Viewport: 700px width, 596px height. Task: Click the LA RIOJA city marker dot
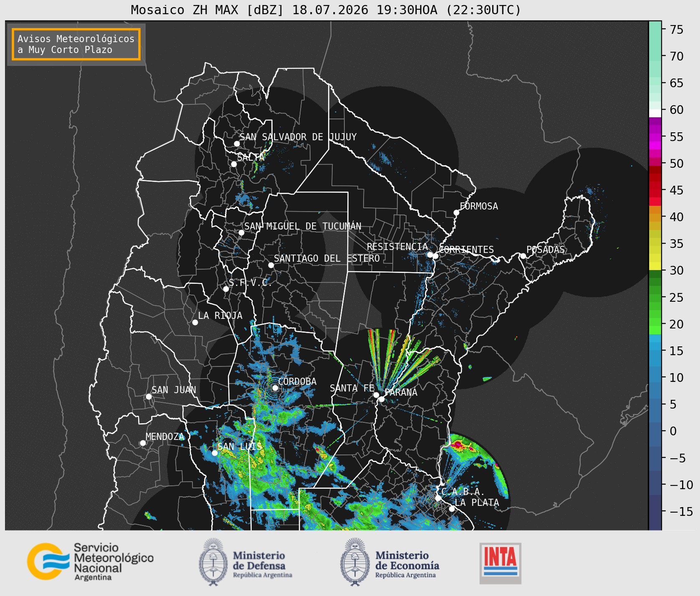(195, 322)
